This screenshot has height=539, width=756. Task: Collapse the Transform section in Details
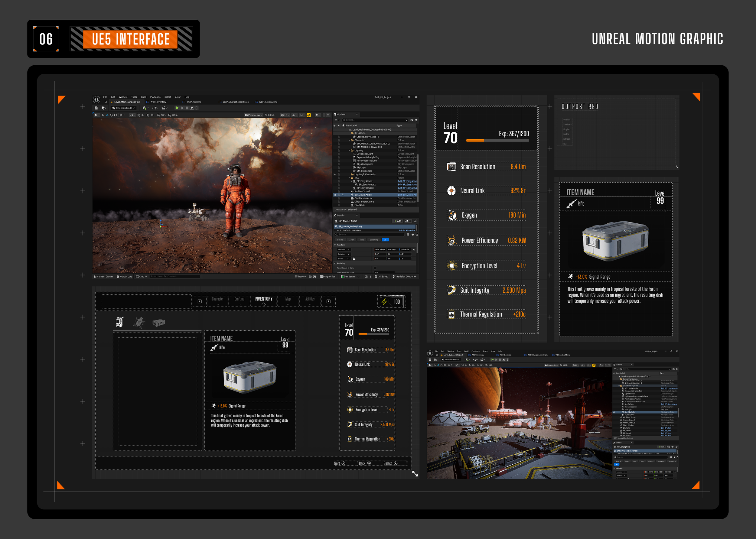pyautogui.click(x=335, y=245)
